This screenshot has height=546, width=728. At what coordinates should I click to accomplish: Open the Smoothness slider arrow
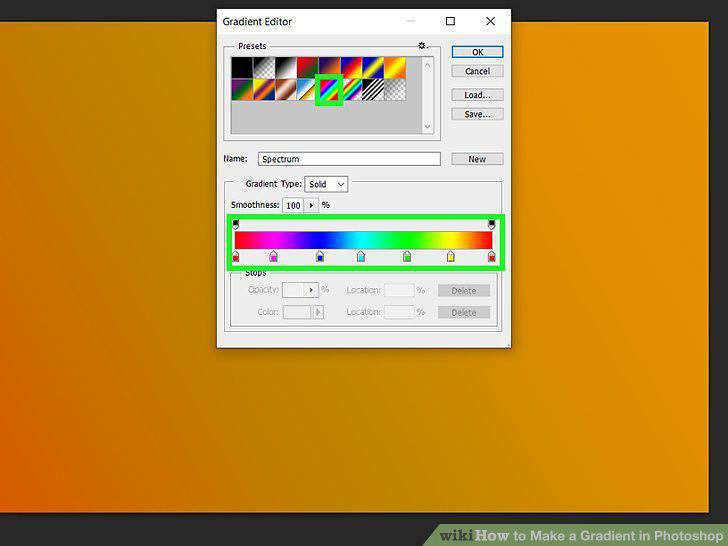pos(311,205)
